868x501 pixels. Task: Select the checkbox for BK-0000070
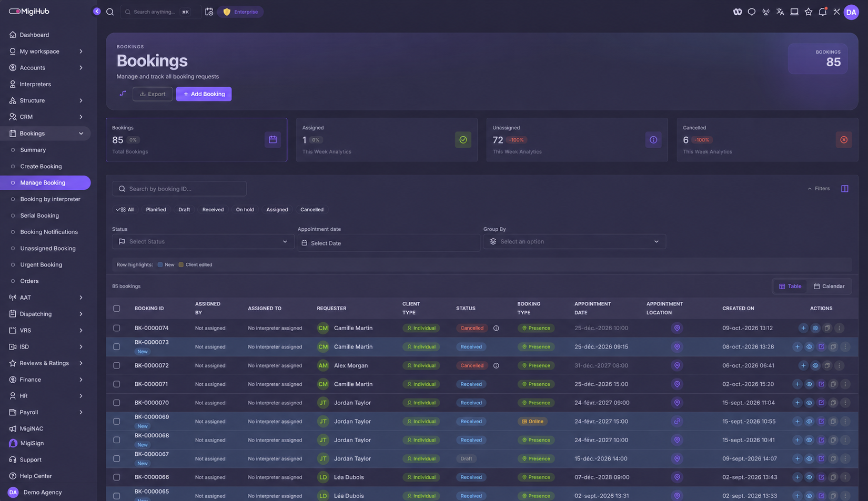[117, 403]
